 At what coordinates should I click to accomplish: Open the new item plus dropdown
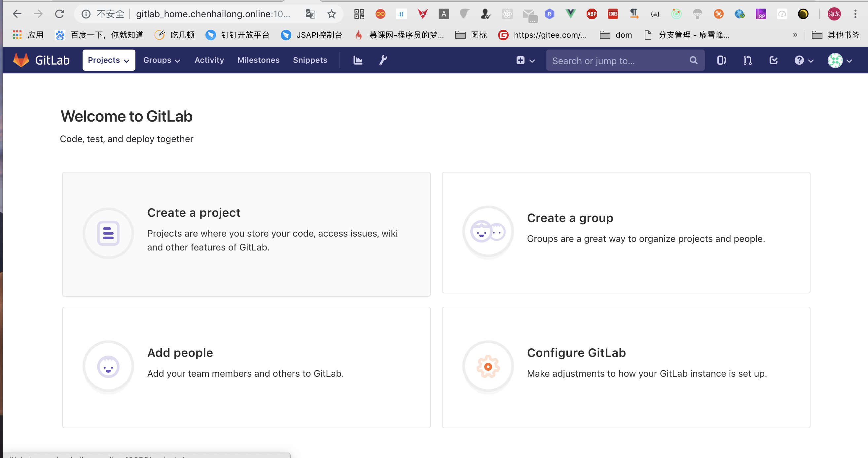(525, 60)
